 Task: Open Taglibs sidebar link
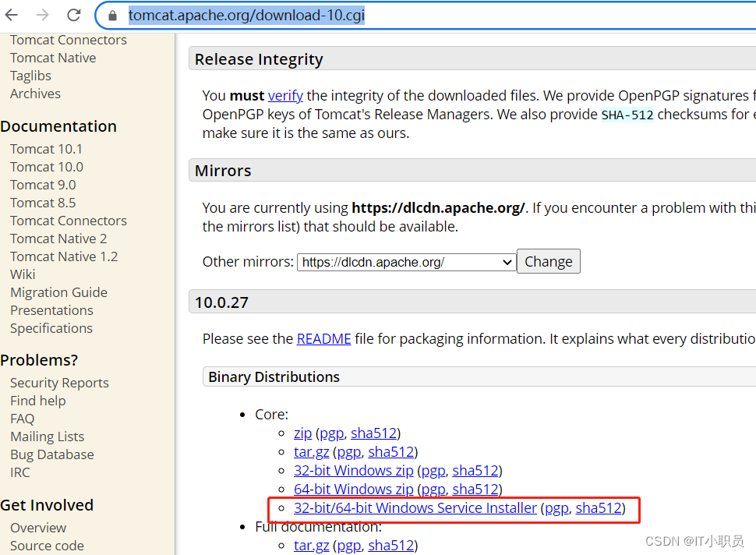[30, 76]
